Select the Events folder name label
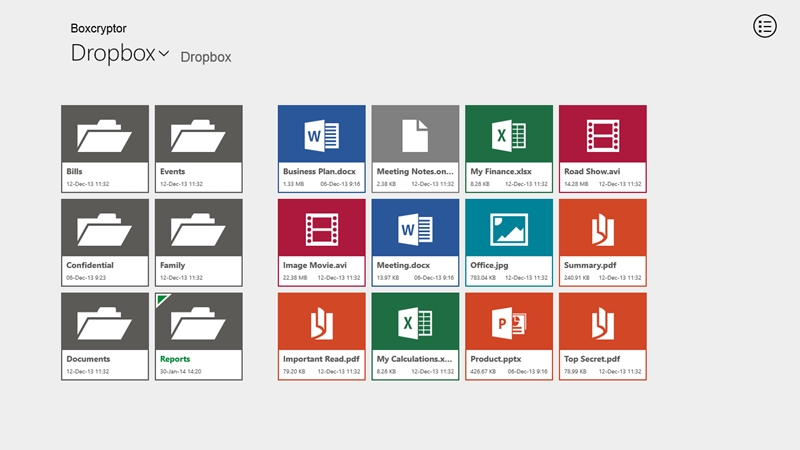 (x=172, y=171)
